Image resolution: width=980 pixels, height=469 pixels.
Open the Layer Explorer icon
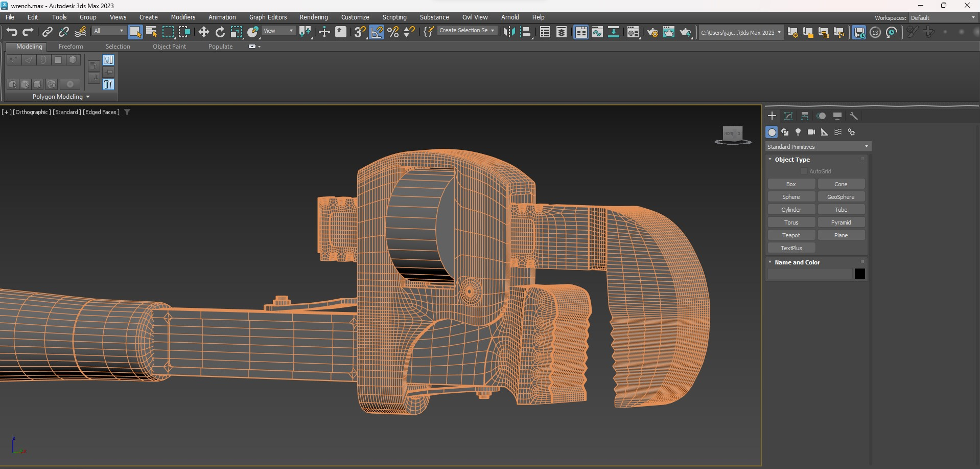562,32
